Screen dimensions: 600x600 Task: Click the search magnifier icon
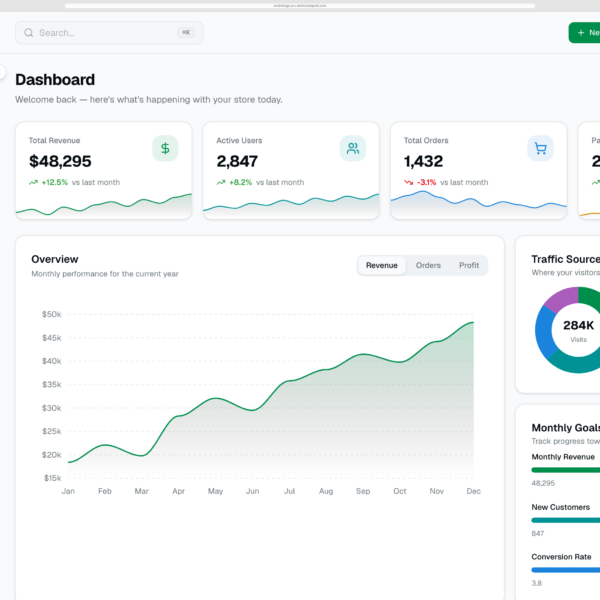(29, 33)
